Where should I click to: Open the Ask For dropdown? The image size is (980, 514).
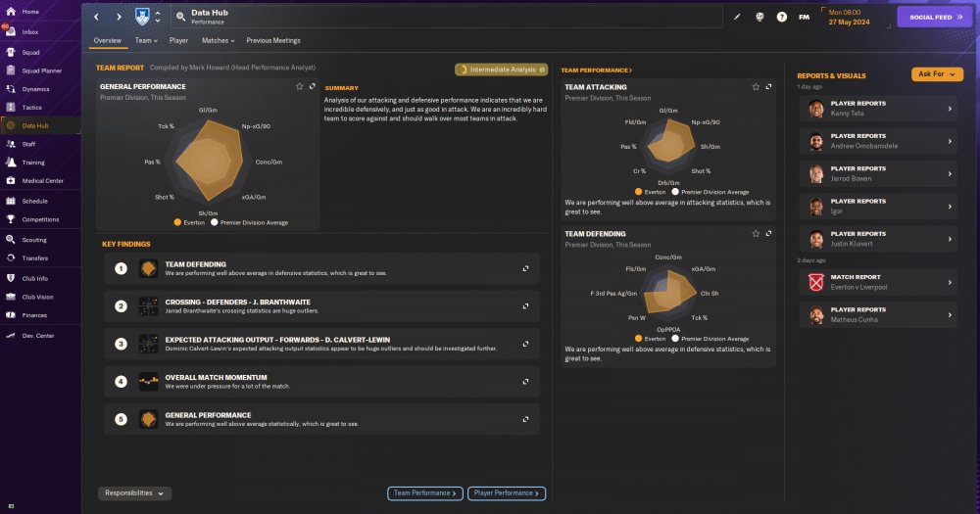(937, 74)
